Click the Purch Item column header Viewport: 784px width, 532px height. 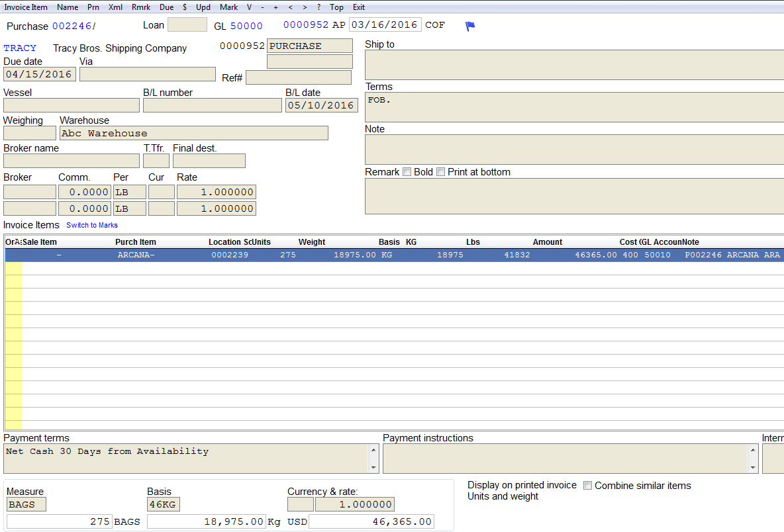click(136, 242)
